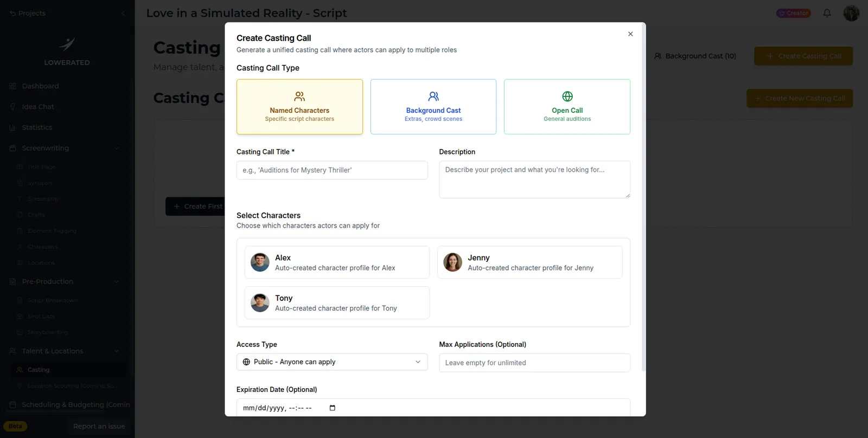Select Background Cast casting call type
Viewport: 868px width, 438px height.
[433, 107]
